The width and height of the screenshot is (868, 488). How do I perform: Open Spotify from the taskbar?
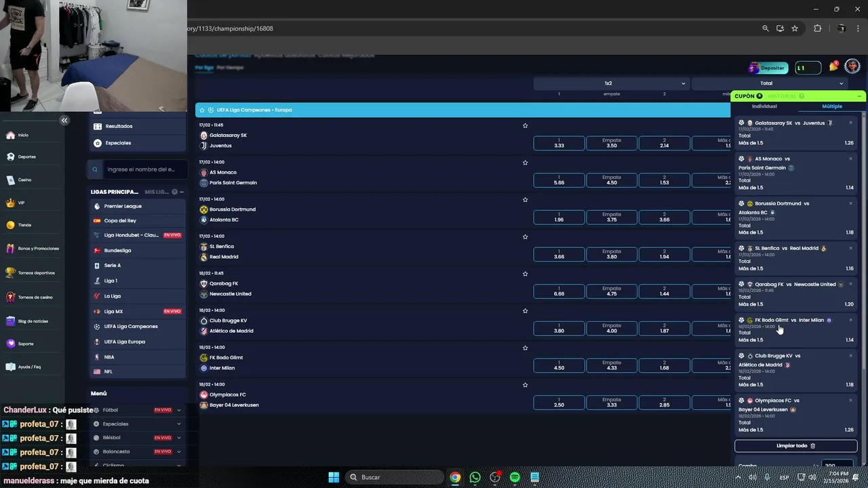[x=515, y=477]
